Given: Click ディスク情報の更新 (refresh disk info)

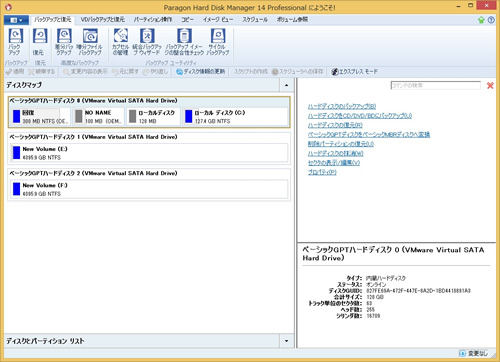Looking at the screenshot, I should (201, 72).
